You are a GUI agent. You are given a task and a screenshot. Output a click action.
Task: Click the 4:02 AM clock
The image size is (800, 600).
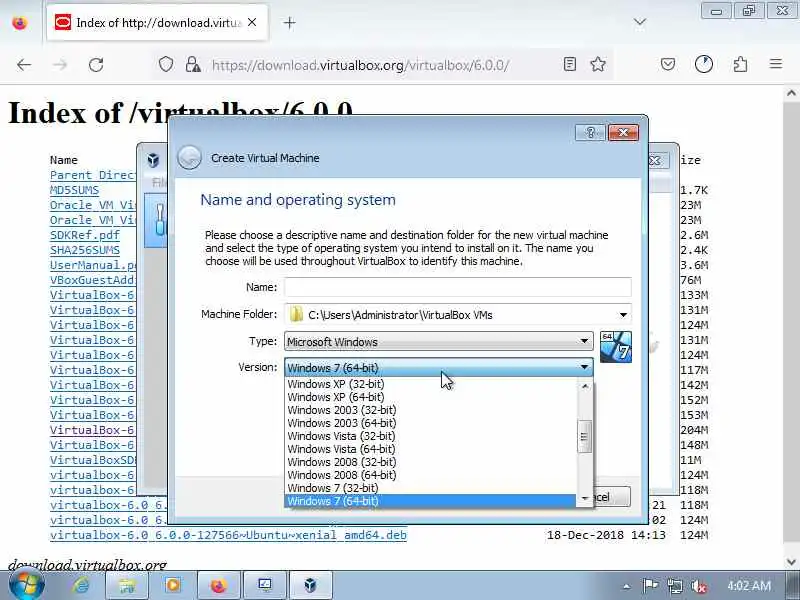coord(748,585)
